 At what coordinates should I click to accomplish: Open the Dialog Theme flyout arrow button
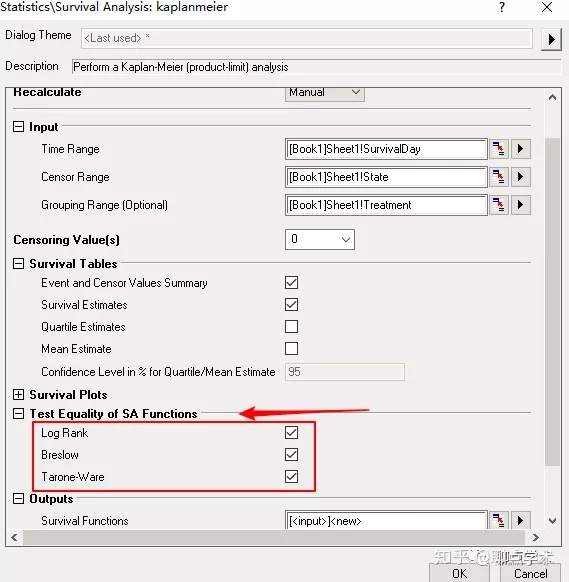(x=551, y=39)
